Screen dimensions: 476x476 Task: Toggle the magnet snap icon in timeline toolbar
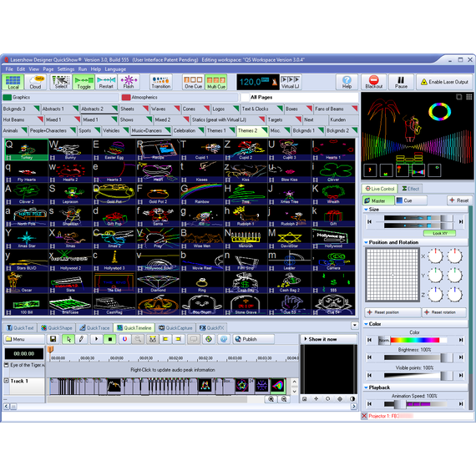pos(124,339)
